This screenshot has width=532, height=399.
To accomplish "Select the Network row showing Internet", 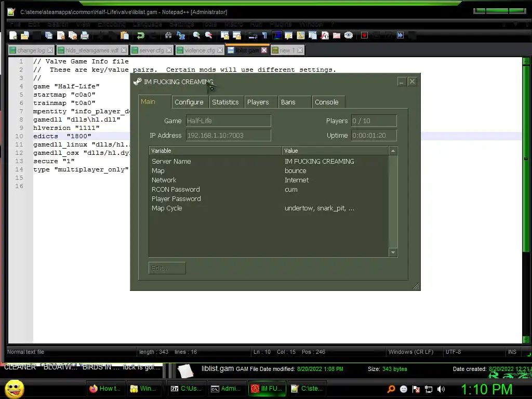I will (269, 180).
